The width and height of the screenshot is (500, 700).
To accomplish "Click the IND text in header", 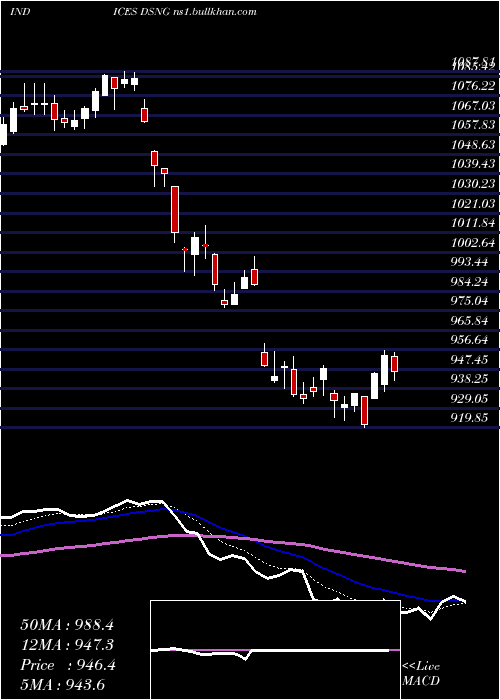I will [20, 12].
